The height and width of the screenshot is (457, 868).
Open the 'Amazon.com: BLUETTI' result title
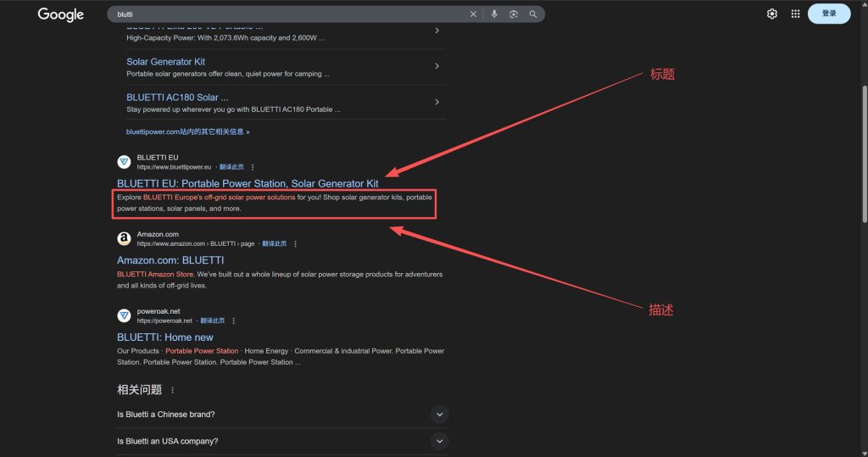tap(170, 260)
